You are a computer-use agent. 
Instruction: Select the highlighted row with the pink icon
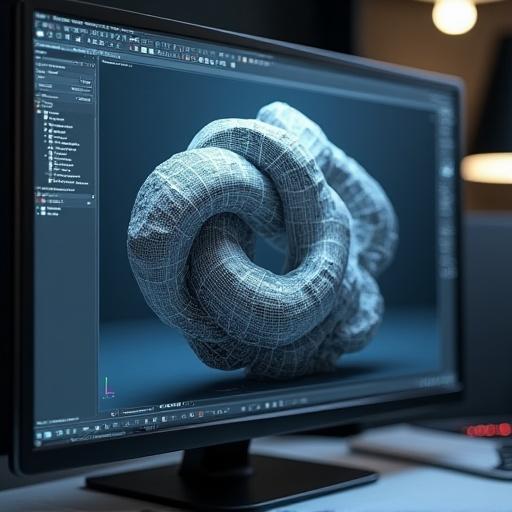(x=65, y=202)
